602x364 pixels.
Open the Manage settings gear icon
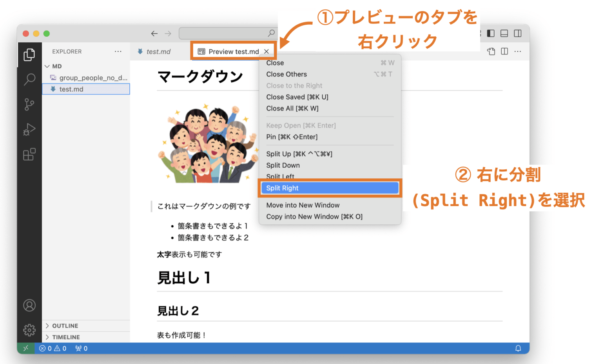(29, 330)
